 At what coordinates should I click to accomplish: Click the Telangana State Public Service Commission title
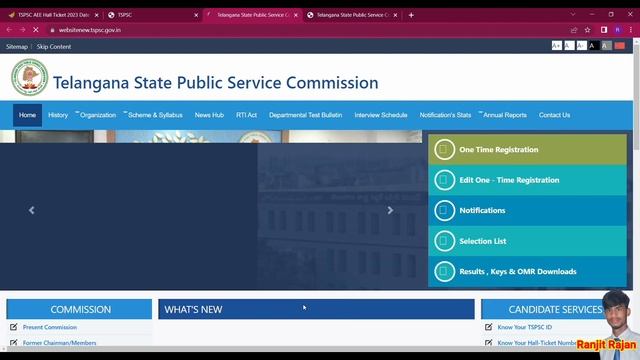(216, 82)
